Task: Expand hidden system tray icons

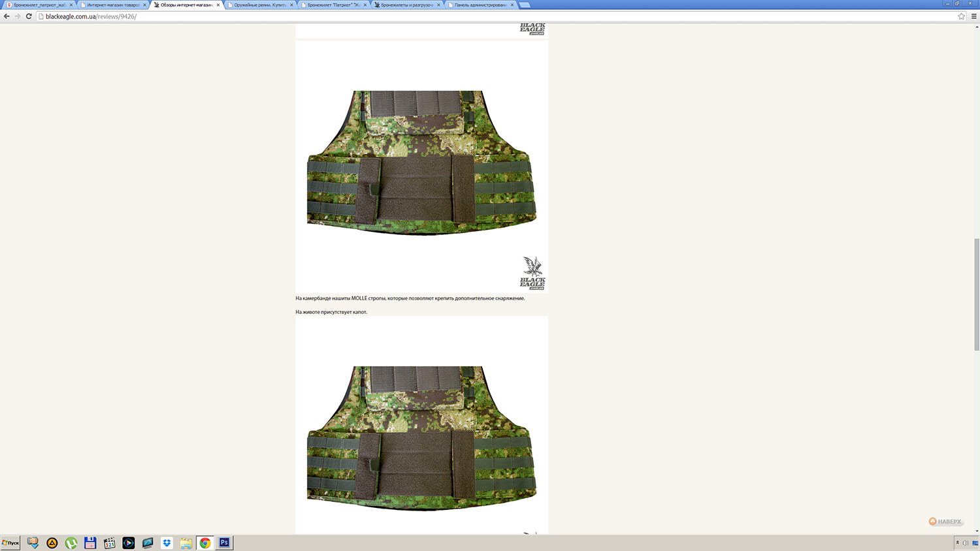Action: [957, 543]
